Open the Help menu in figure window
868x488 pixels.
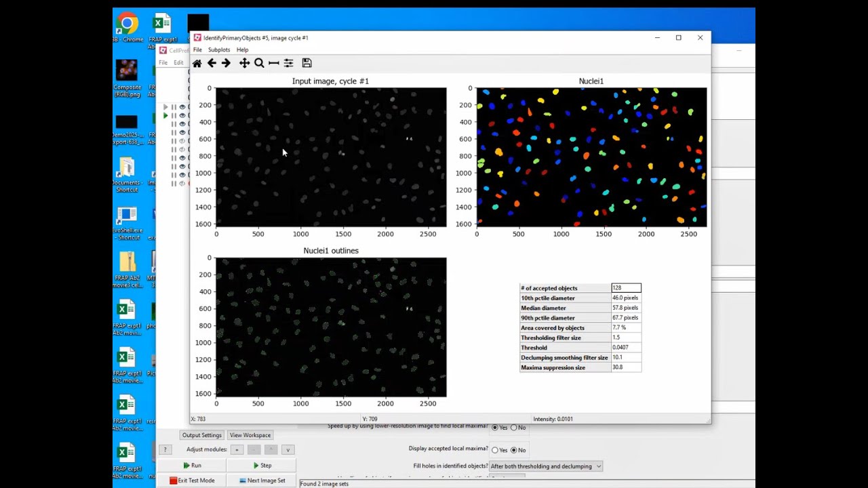point(242,49)
